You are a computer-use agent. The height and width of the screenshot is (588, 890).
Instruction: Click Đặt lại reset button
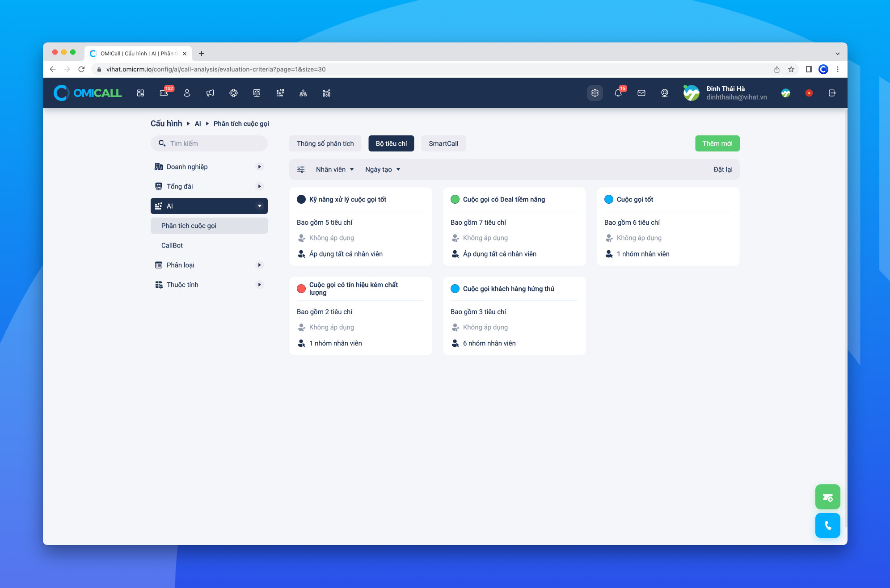click(723, 169)
